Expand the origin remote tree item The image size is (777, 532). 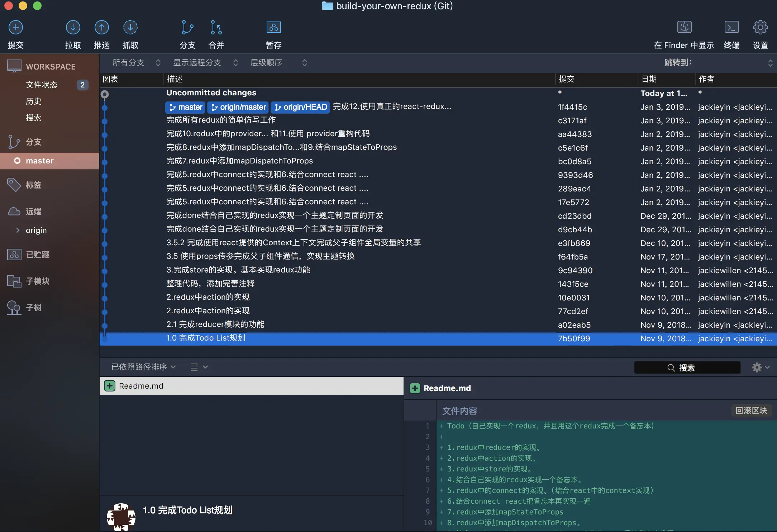[x=18, y=230]
